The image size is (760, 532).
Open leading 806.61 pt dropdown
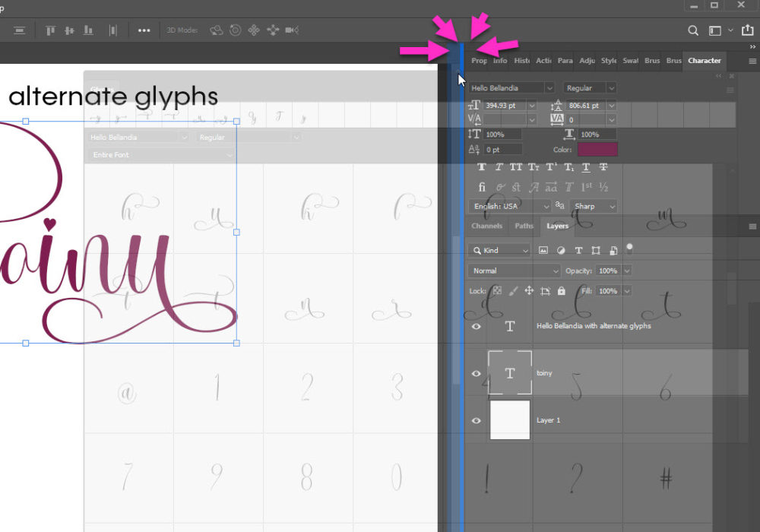click(611, 106)
